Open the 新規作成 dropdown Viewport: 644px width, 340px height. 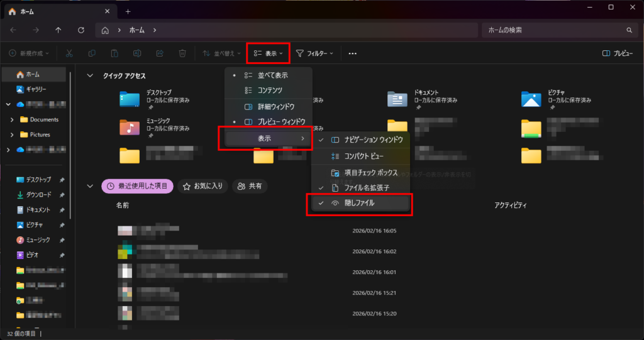point(29,53)
